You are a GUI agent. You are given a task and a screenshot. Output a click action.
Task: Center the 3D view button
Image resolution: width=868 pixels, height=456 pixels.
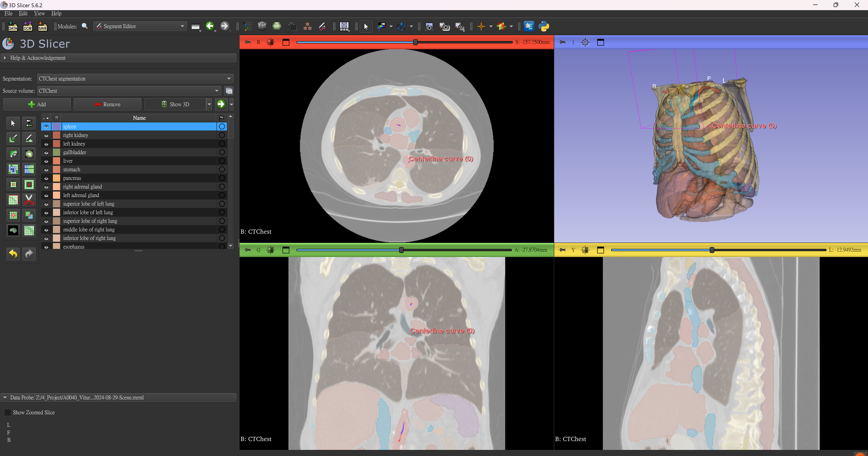(585, 42)
